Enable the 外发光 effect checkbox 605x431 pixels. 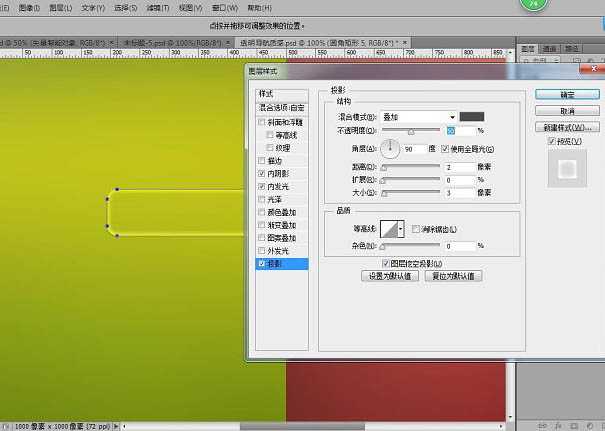tap(261, 251)
